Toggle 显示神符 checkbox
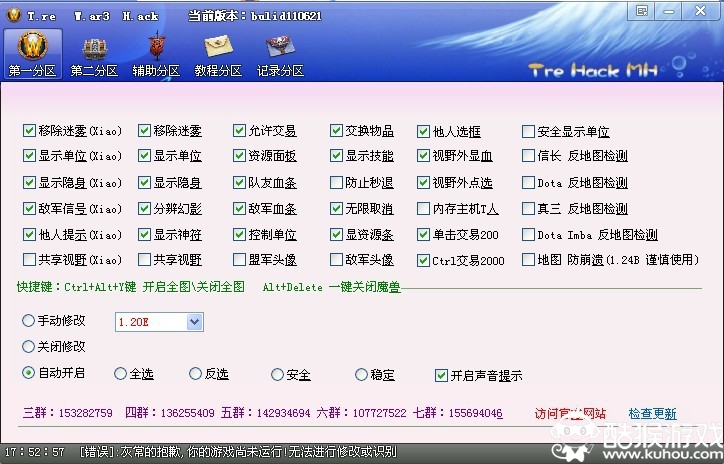Screen dimensions: 724x464 coord(144,235)
